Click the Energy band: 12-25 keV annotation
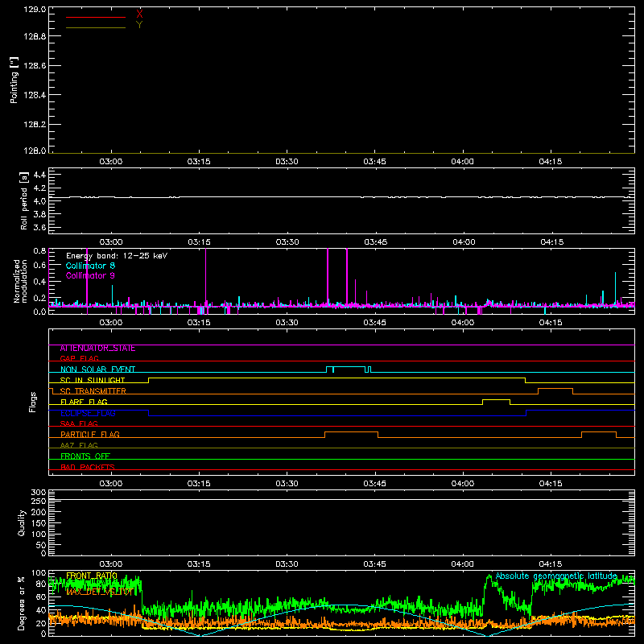 click(117, 256)
